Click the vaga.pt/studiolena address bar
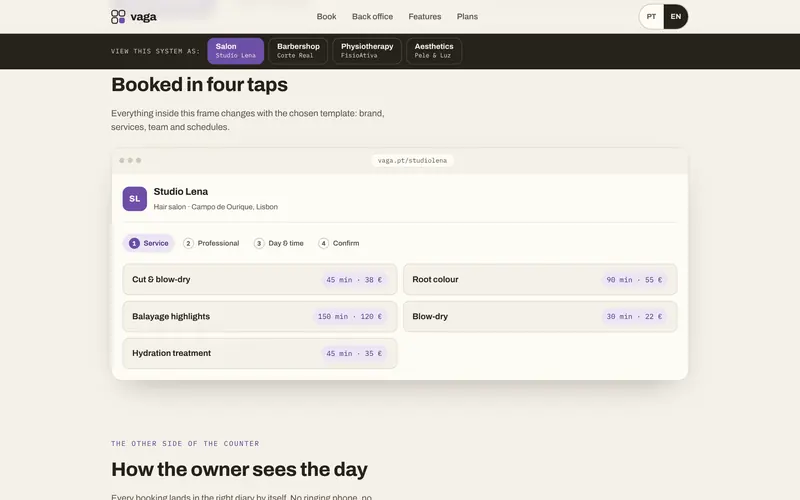Screen dimensions: 800x500 (412, 161)
